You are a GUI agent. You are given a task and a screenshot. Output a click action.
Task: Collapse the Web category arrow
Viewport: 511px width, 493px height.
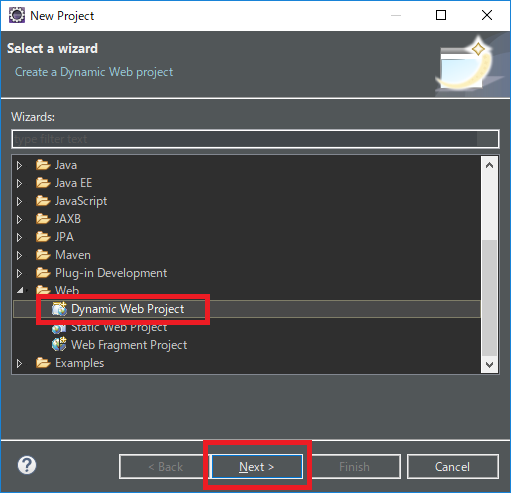click(20, 290)
